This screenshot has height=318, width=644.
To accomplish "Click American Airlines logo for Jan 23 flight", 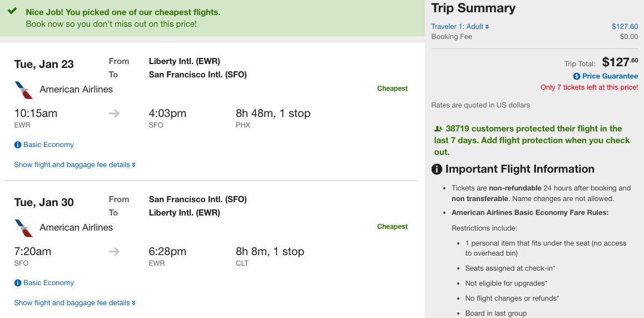I will 24,90.
